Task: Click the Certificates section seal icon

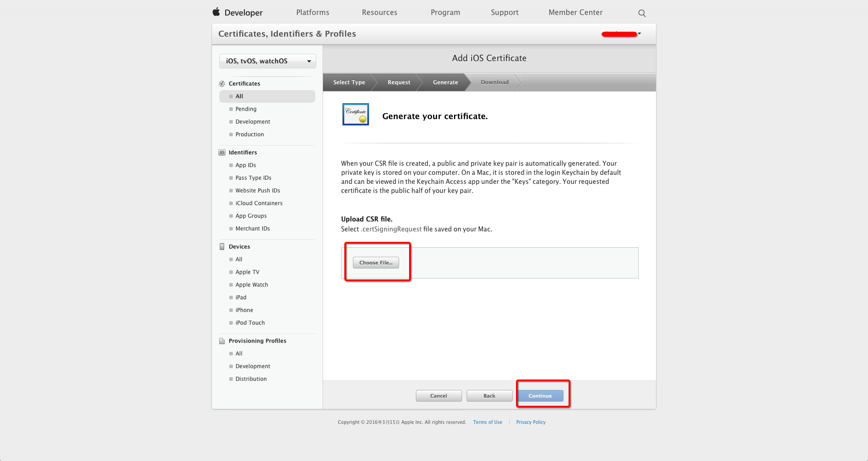Action: (x=222, y=84)
